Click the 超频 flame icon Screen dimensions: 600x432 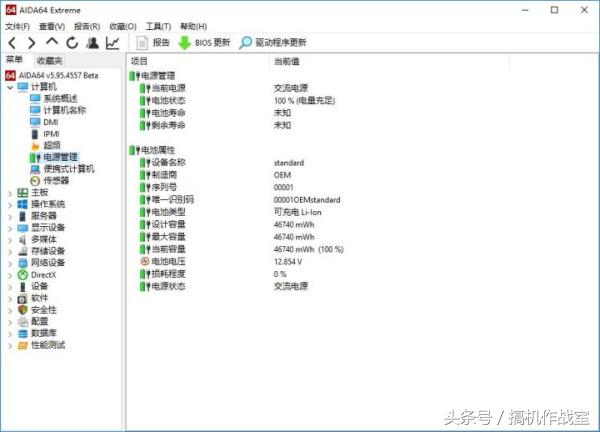coord(35,145)
